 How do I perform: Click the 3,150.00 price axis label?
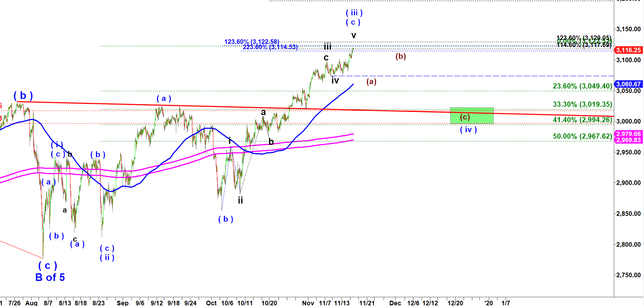click(628, 29)
